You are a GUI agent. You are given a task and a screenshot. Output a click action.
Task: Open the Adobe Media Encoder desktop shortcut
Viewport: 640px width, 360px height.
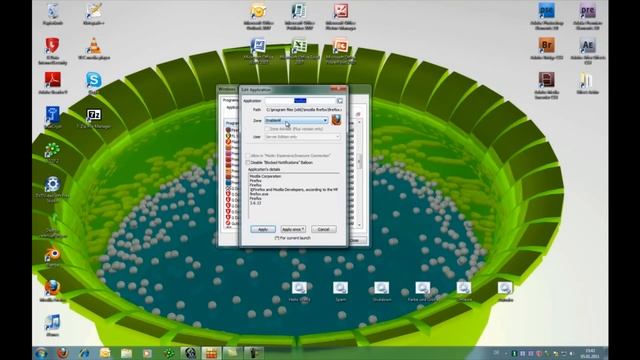(547, 85)
